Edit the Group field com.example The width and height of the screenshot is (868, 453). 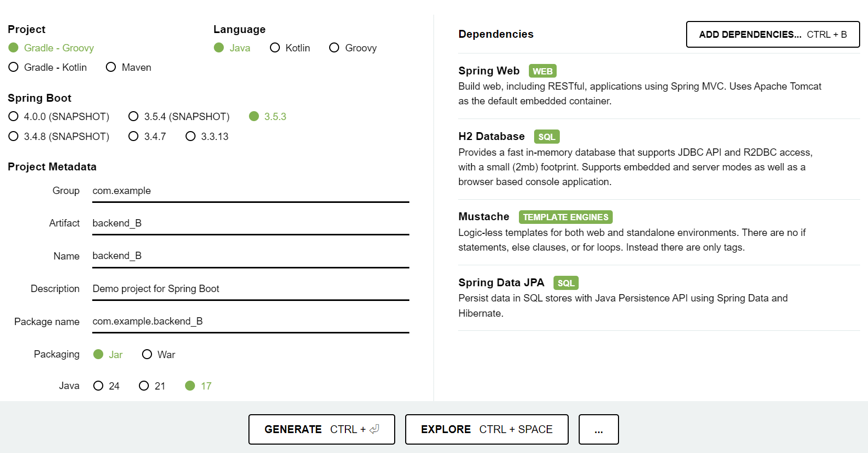[x=251, y=191]
